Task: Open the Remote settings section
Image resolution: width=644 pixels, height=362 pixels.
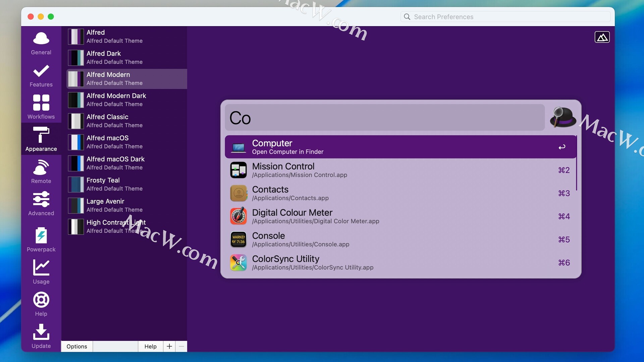Action: [41, 172]
